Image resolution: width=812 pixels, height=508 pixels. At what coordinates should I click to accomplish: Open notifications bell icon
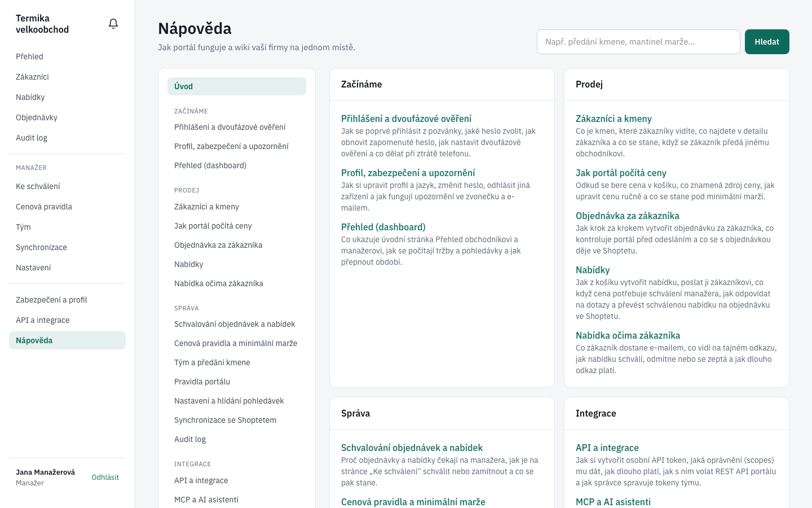(x=113, y=24)
